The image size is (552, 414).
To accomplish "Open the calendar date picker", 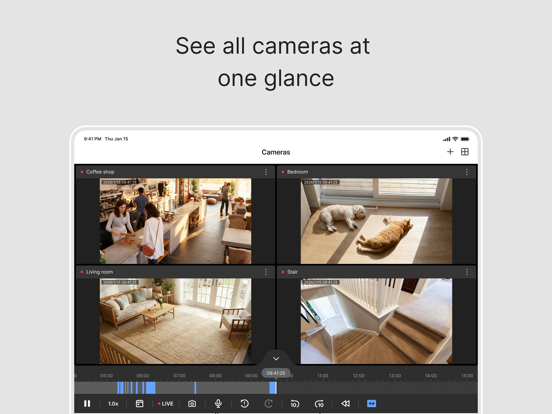I will (x=139, y=403).
